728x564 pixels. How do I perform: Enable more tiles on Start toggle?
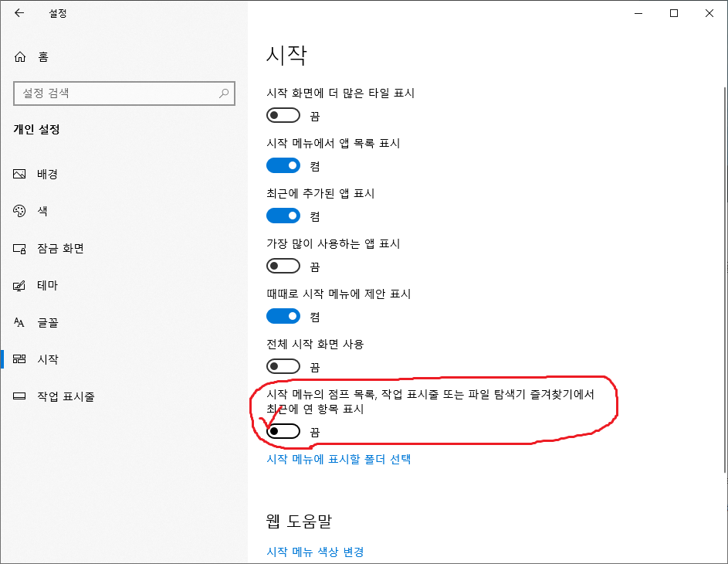tap(283, 115)
